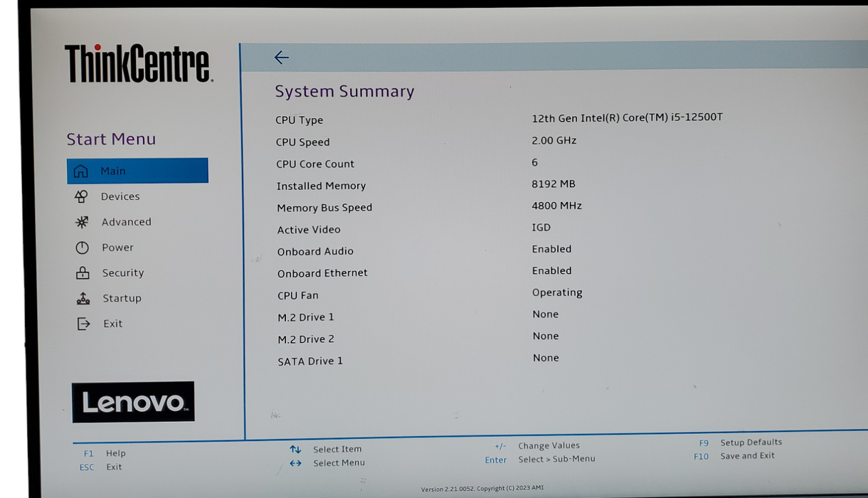The width and height of the screenshot is (868, 498).
Task: Click None value for M.2 Drive 1
Action: [x=546, y=314]
